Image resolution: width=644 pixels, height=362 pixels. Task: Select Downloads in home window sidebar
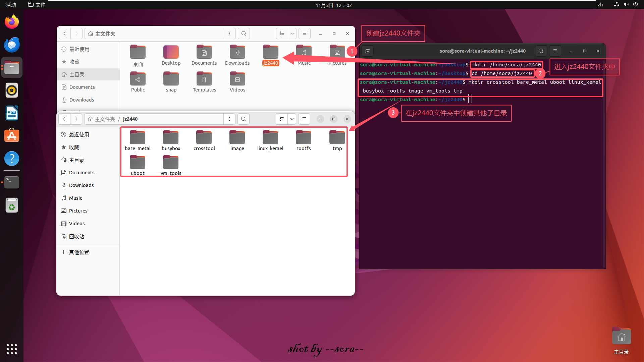(x=88, y=100)
